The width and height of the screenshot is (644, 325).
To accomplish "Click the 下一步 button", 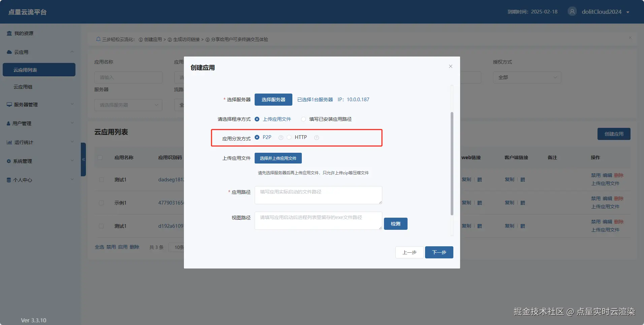I will (439, 252).
